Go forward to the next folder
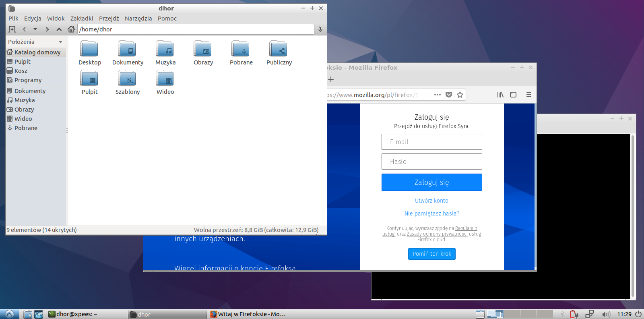644x319 pixels. [x=47, y=29]
